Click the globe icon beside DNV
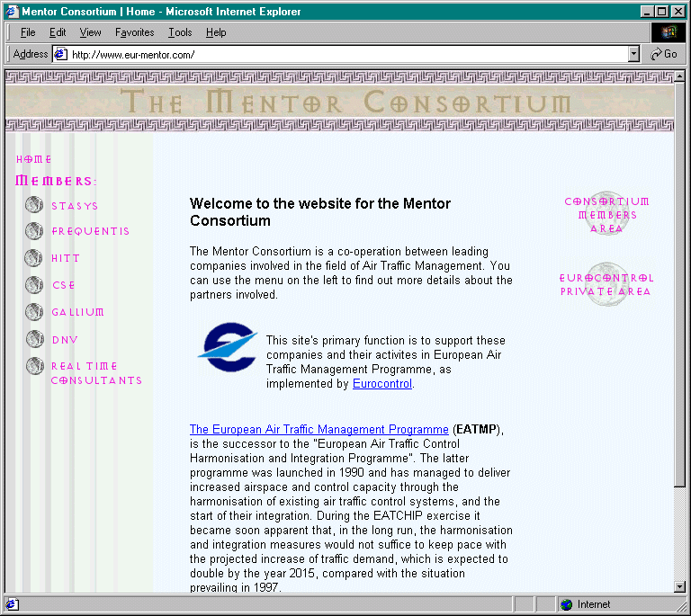 (34, 339)
